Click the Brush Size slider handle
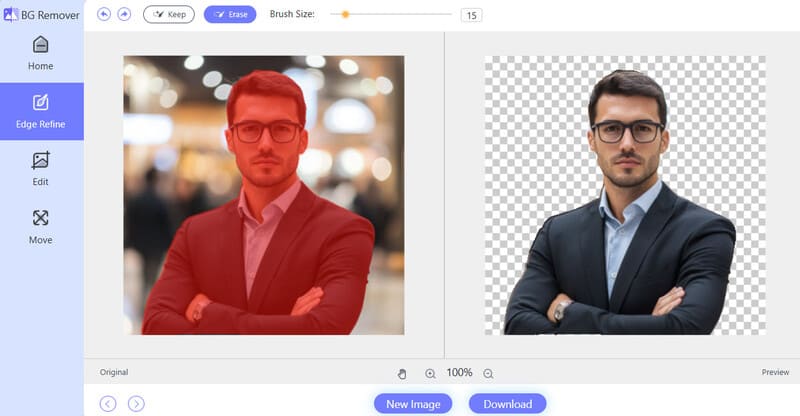800x416 pixels. [x=345, y=14]
